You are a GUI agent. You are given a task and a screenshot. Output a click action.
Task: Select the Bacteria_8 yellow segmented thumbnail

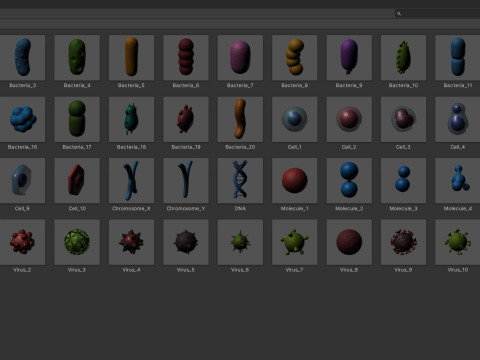(295, 58)
